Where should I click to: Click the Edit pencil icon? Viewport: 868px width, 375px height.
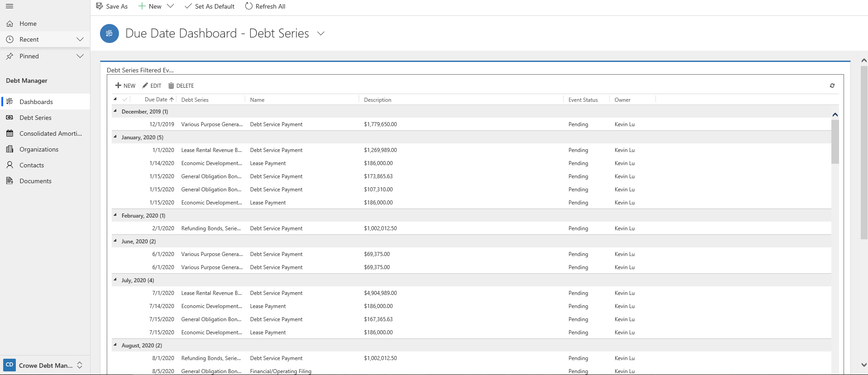pos(145,85)
